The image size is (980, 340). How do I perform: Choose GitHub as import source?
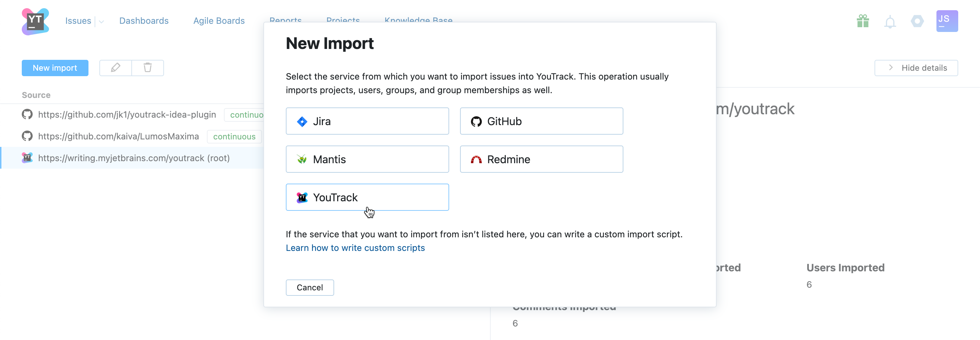coord(541,121)
